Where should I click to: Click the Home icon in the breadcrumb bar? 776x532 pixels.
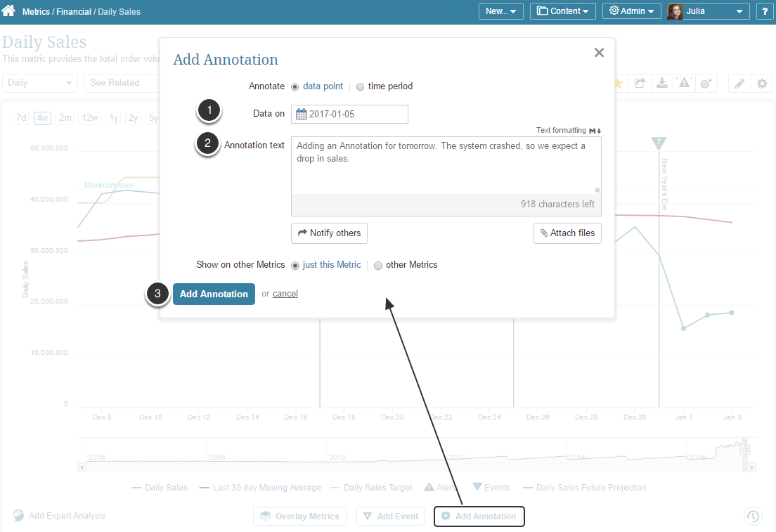(x=8, y=11)
